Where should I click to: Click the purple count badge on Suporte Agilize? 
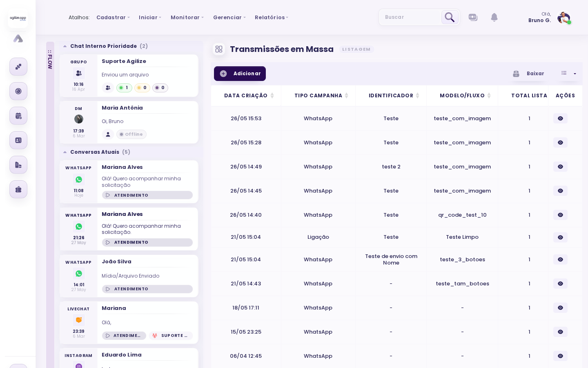click(160, 88)
